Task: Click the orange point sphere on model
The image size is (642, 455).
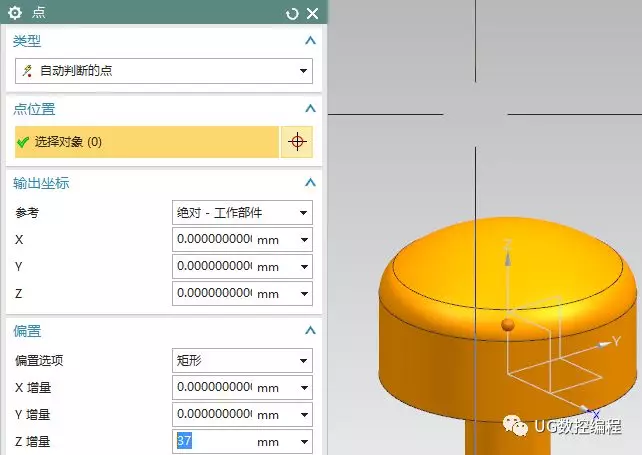Action: click(x=508, y=325)
